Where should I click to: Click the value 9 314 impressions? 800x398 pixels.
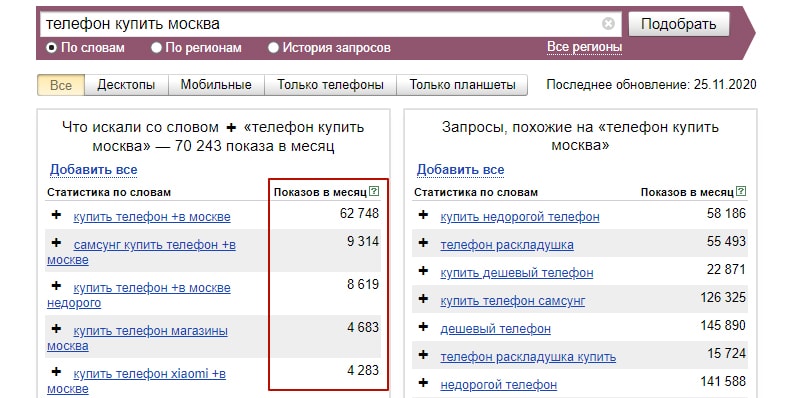coord(363,241)
